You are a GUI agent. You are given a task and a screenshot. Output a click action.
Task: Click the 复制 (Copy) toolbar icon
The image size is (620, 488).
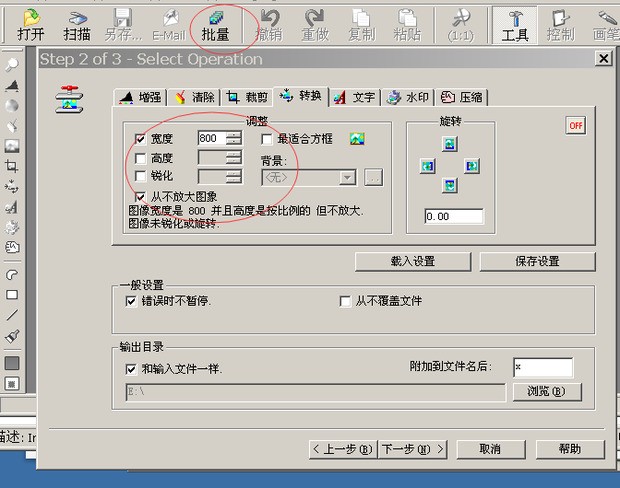coord(361,25)
